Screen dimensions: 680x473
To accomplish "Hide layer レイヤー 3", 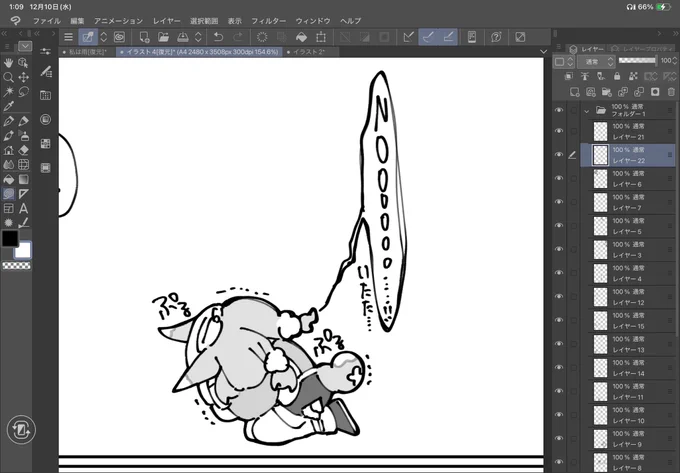I will click(559, 249).
